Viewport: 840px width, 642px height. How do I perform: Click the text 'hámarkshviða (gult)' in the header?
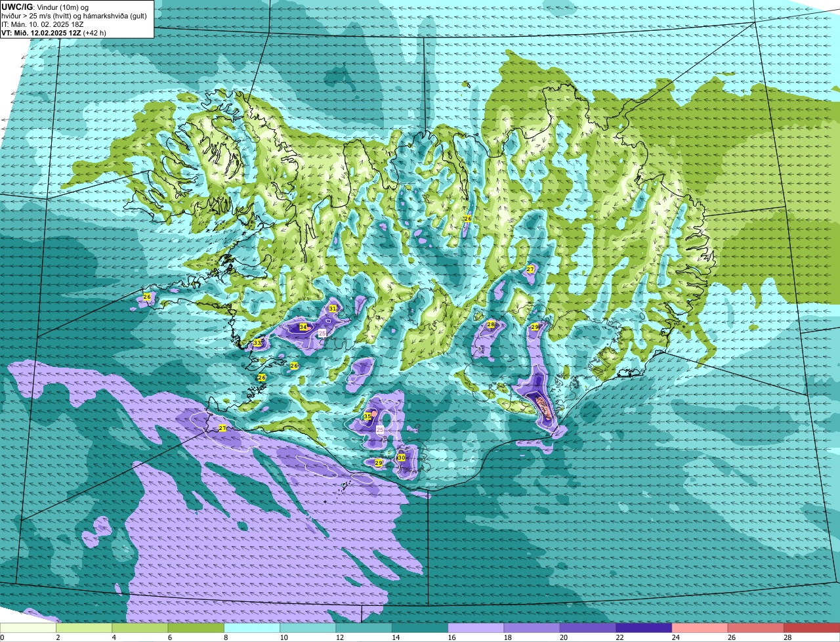click(115, 16)
